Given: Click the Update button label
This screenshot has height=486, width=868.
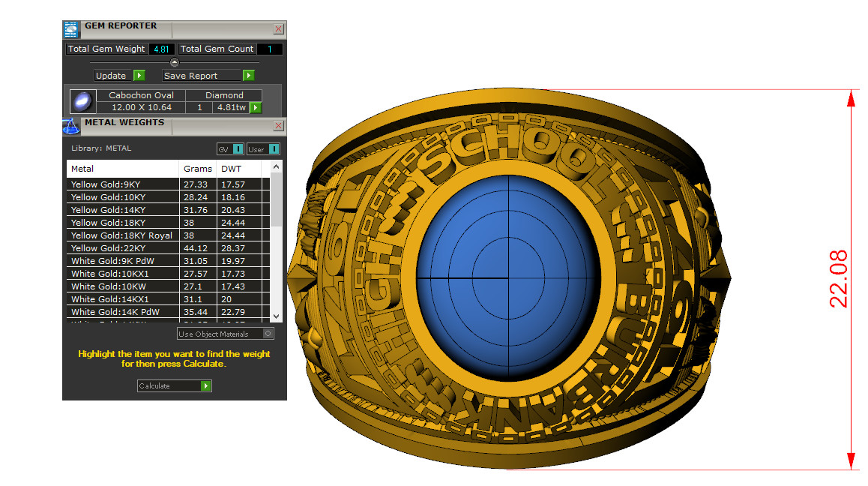Looking at the screenshot, I should [112, 76].
